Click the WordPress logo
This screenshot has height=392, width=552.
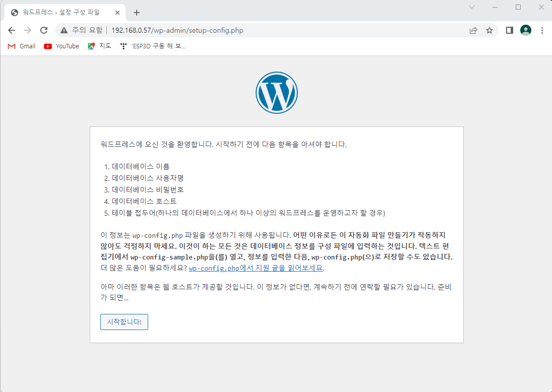pos(277,93)
